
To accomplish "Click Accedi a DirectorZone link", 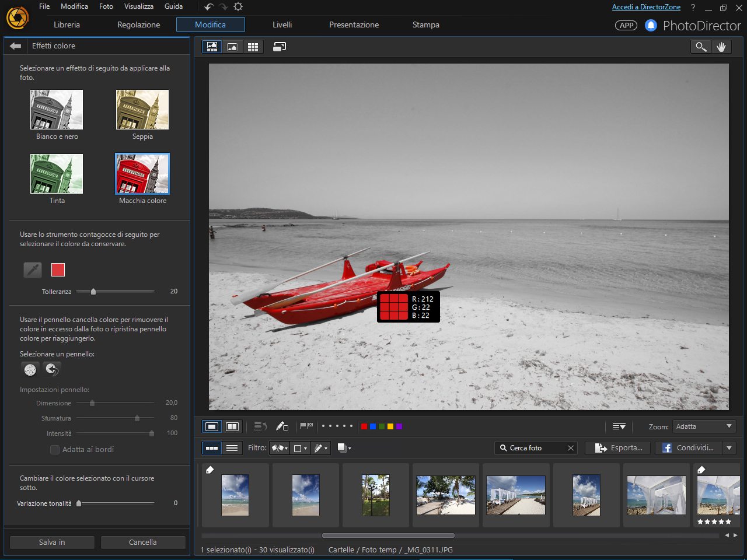I will point(646,7).
